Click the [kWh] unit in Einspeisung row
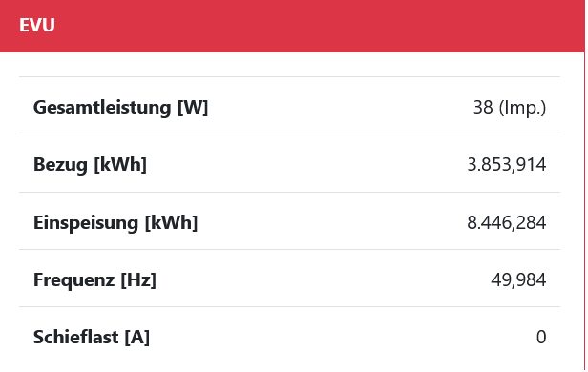Viewport: 588px width, 372px height. tap(172, 223)
